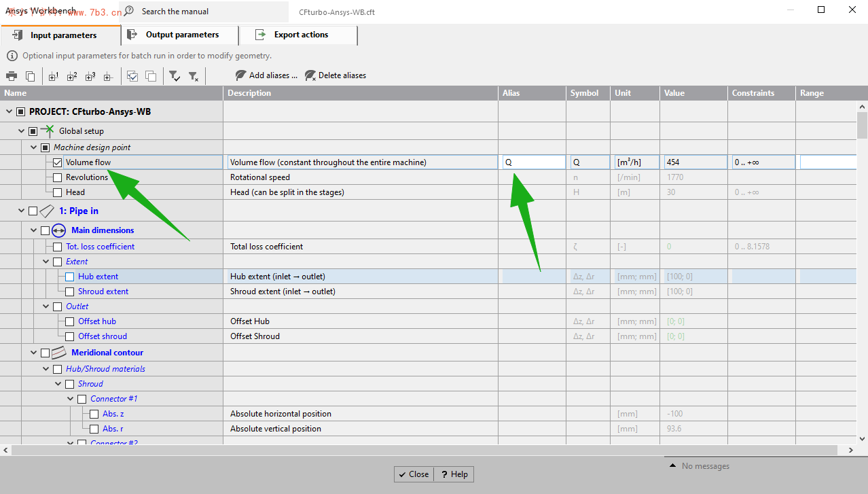Viewport: 868px width, 494px height.
Task: Expand tree to level 3 icon
Action: pos(90,76)
